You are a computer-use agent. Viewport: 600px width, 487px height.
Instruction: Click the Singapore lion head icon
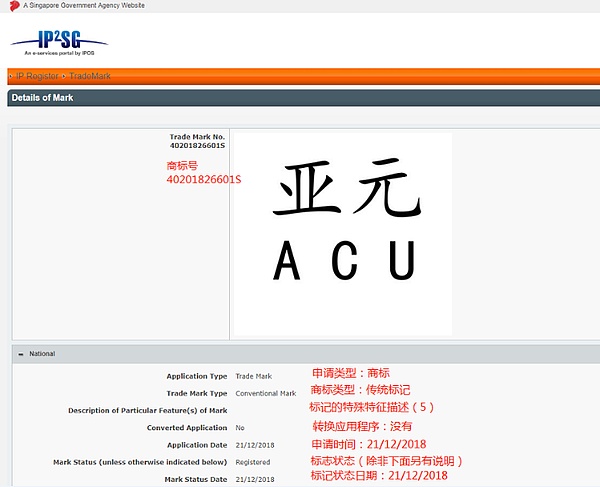point(14,6)
